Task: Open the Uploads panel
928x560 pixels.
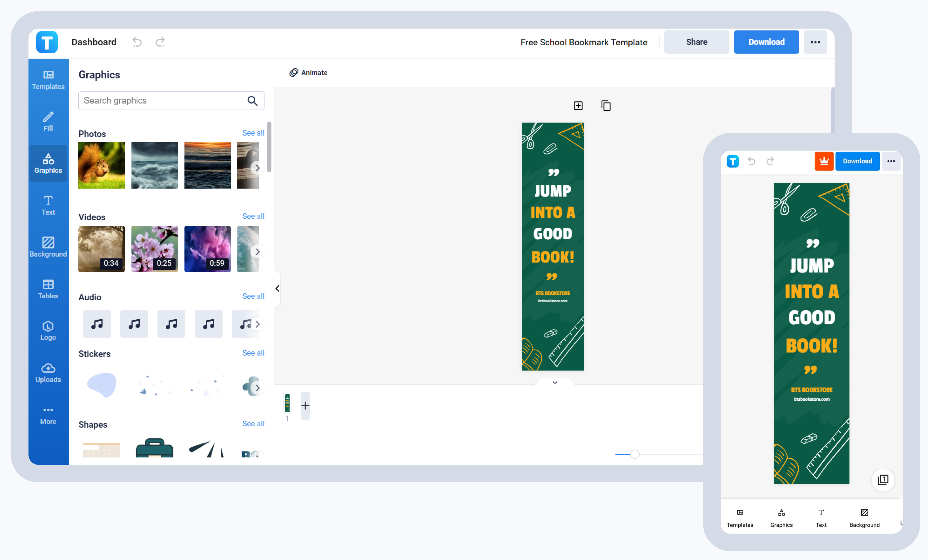Action: [48, 372]
